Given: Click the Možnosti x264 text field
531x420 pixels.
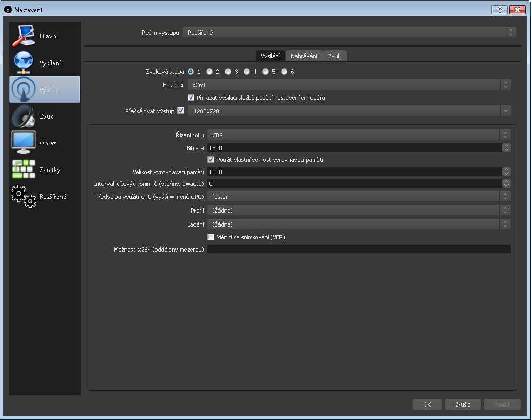Looking at the screenshot, I should click(358, 250).
